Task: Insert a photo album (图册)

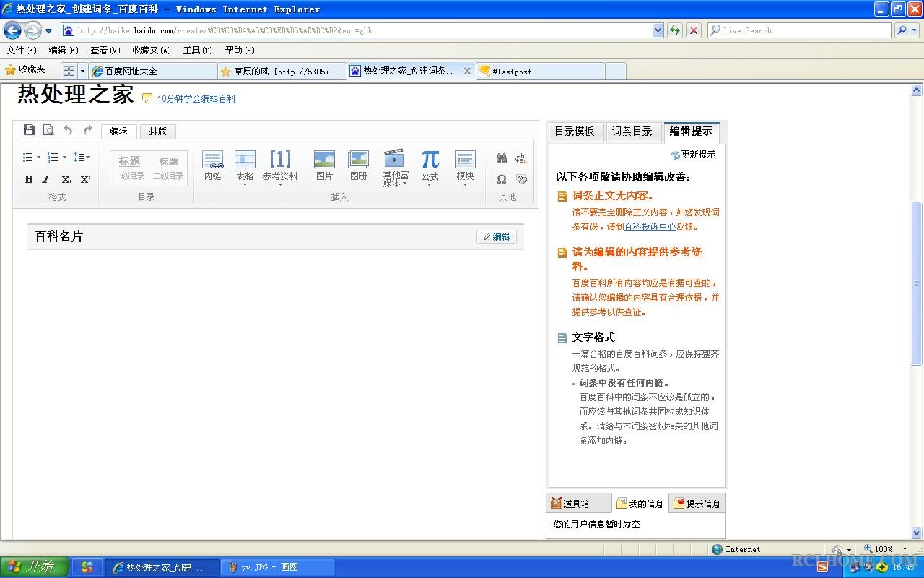Action: tap(358, 165)
